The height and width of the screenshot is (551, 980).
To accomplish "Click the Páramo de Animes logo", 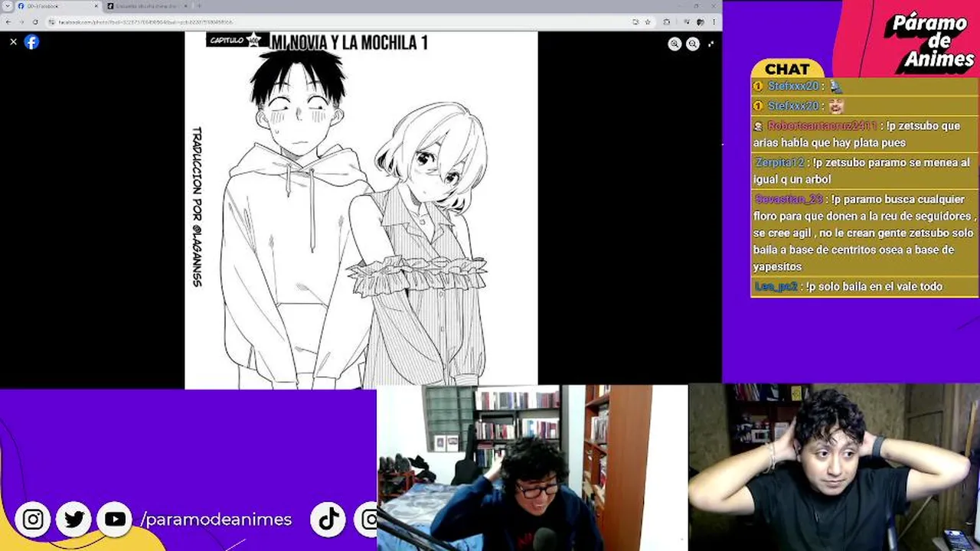I will 929,42.
